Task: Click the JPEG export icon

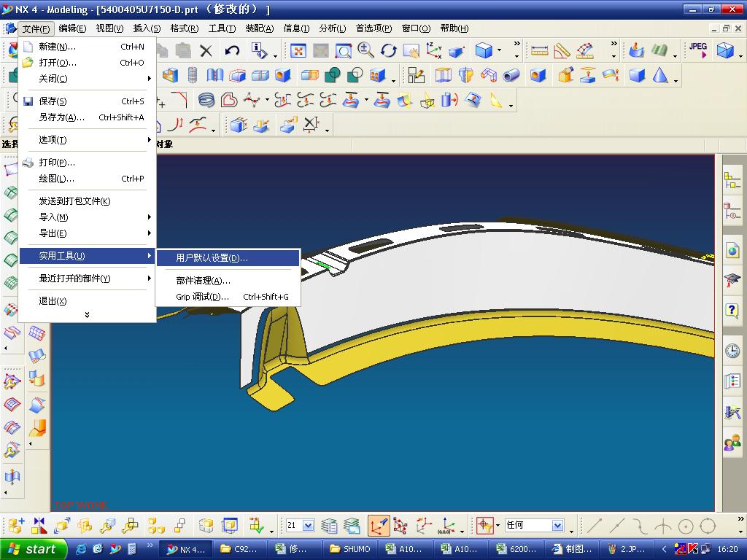Action: pyautogui.click(x=698, y=50)
